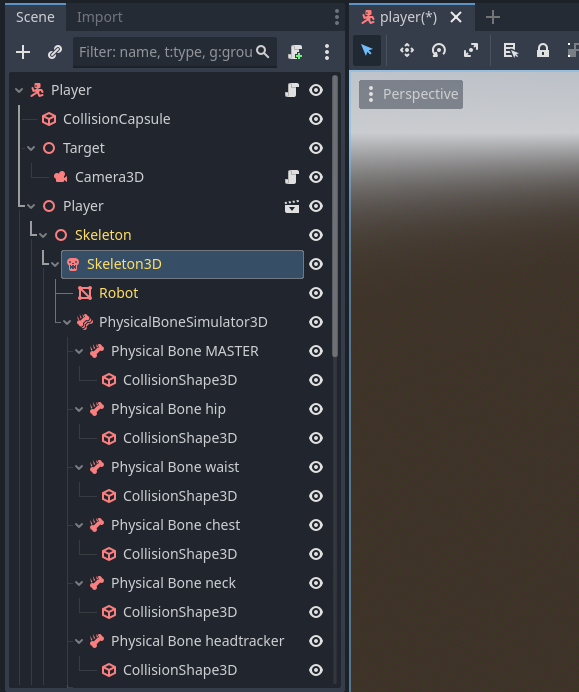Hide PhysicalBoneSimulator3D with its eye icon
Viewport: 579px width, 692px height.
(x=316, y=322)
